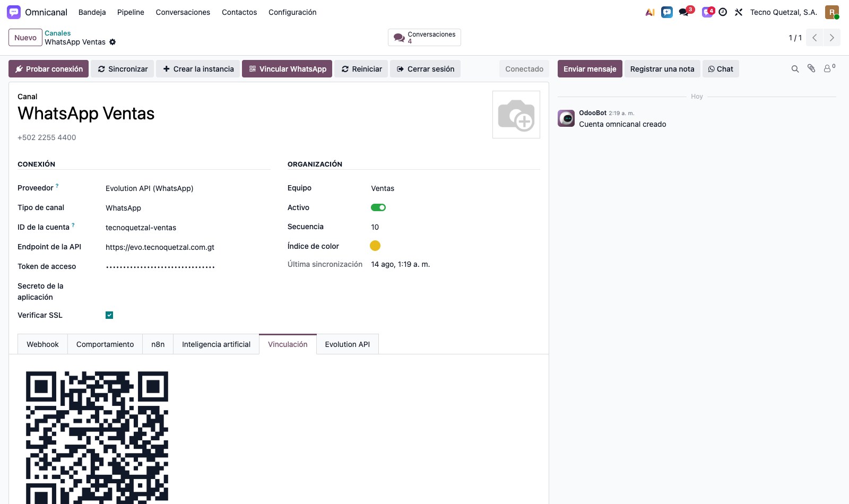Open the Bandeja menu

coord(92,12)
